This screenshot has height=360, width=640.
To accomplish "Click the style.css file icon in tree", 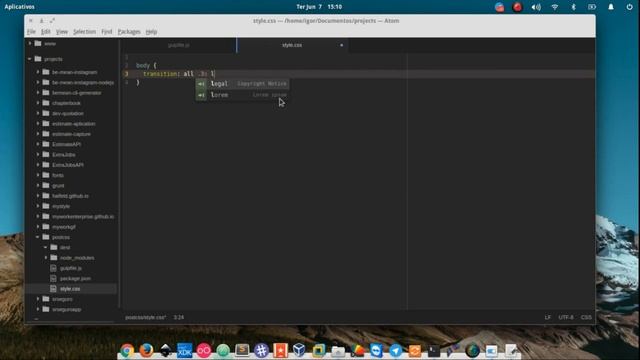I will (x=53, y=289).
